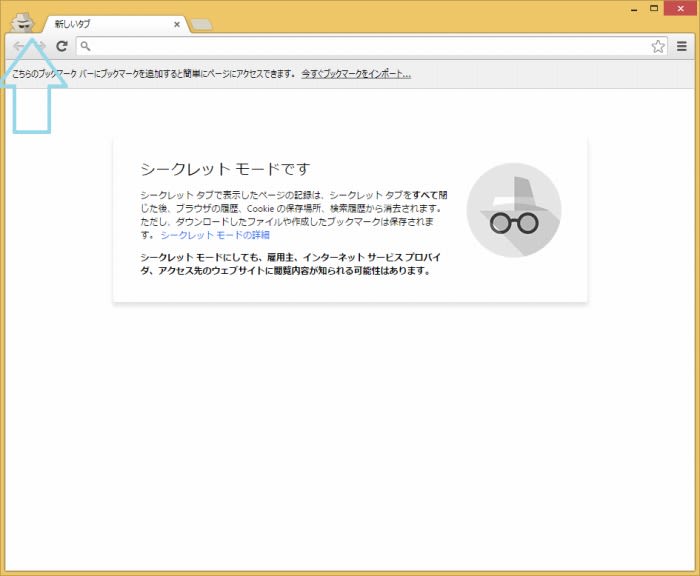Click the bold employer warning text paragraph
The height and width of the screenshot is (576, 700).
point(292,264)
